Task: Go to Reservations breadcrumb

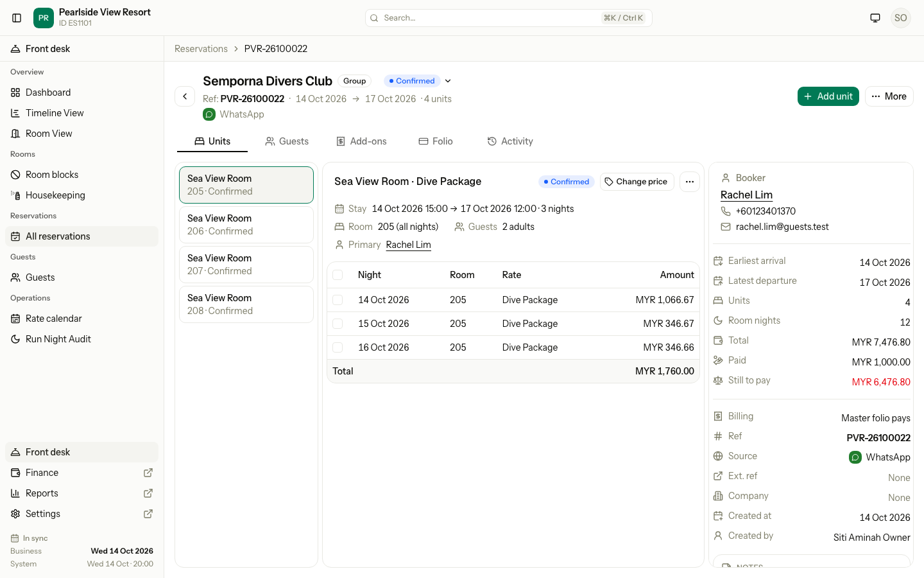Action: click(201, 49)
